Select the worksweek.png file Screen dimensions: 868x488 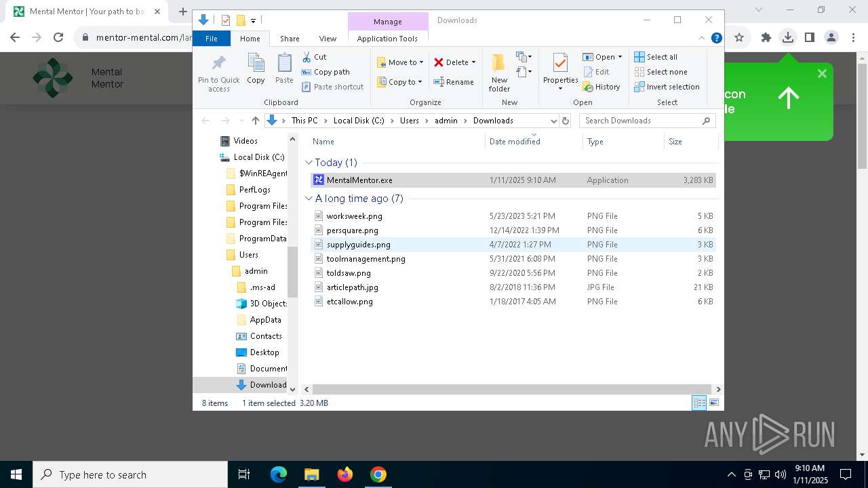(x=513, y=216)
